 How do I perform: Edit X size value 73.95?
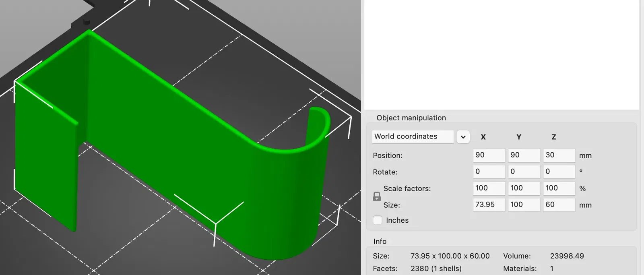(x=489, y=205)
